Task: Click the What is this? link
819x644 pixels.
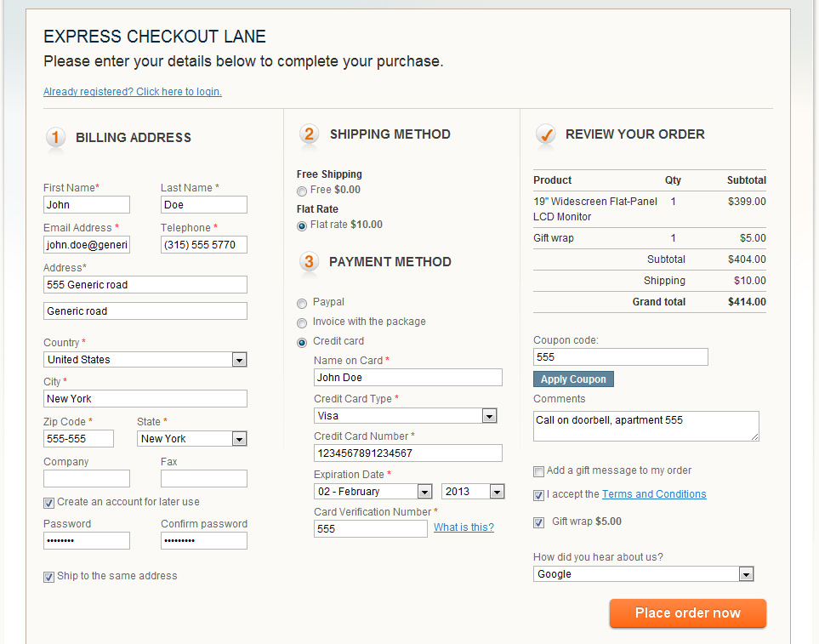Action: 464,527
